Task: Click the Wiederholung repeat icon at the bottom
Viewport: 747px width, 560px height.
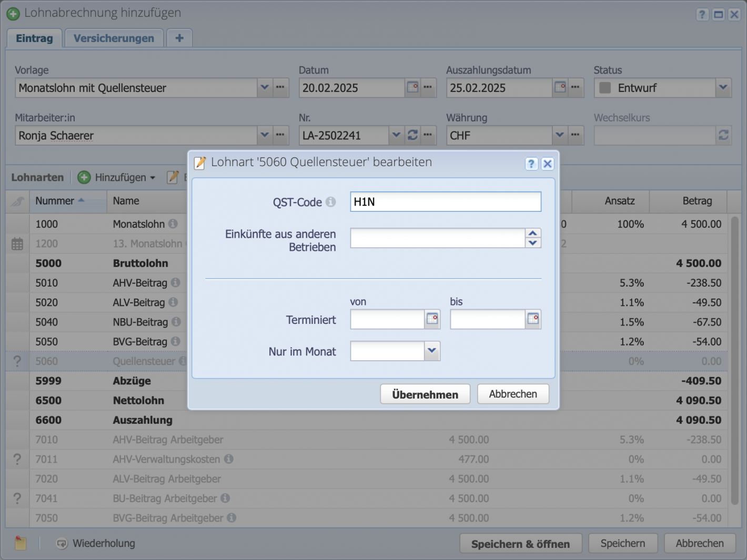Action: (62, 543)
